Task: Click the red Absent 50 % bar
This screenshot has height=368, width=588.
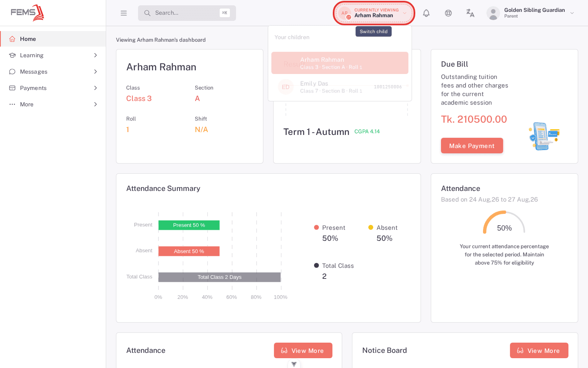Action: pyautogui.click(x=189, y=251)
